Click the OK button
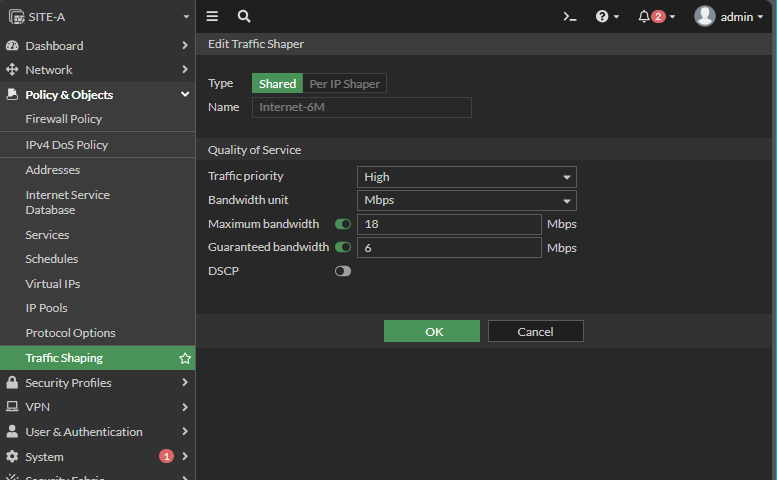Screen dimensions: 777x480 432,331
